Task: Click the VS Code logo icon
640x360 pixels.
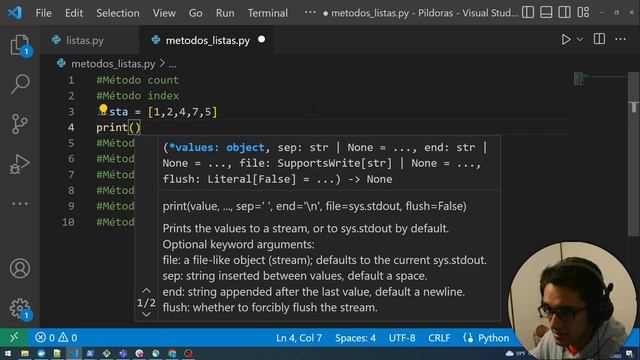Action: [15, 13]
